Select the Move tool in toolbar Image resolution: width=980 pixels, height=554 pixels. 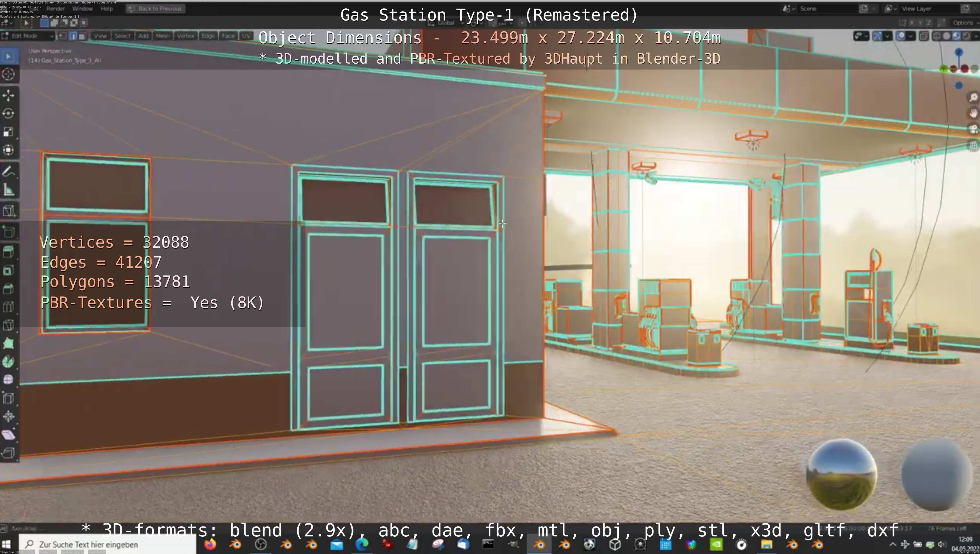[x=8, y=95]
